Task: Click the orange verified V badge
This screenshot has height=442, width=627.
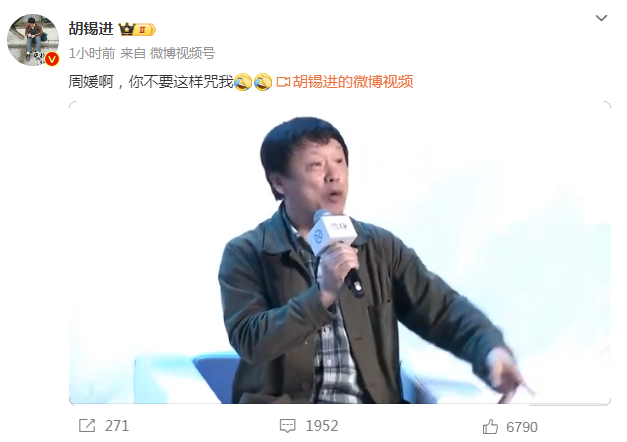Action: coord(52,59)
